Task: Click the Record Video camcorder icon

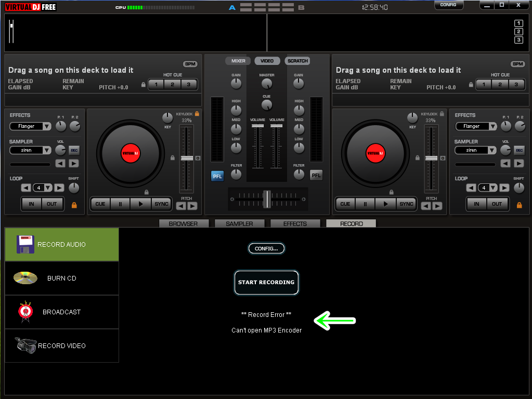Action: [25, 345]
